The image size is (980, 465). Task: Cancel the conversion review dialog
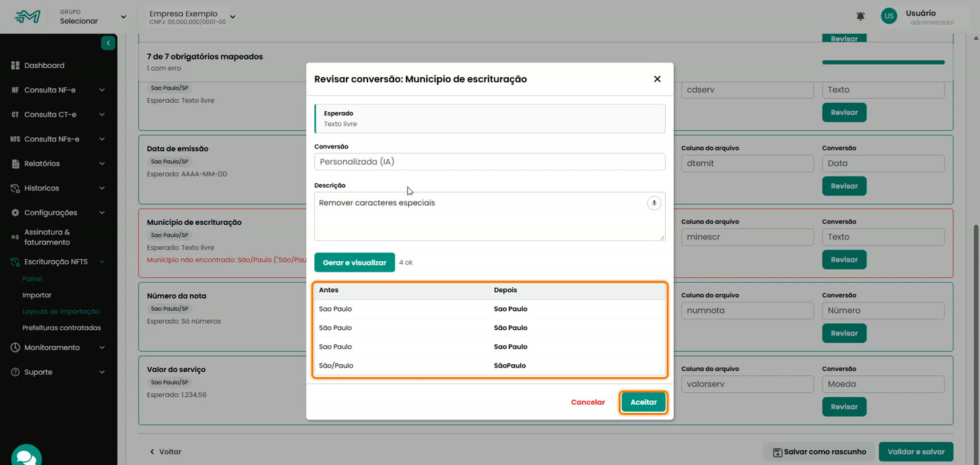pos(588,402)
